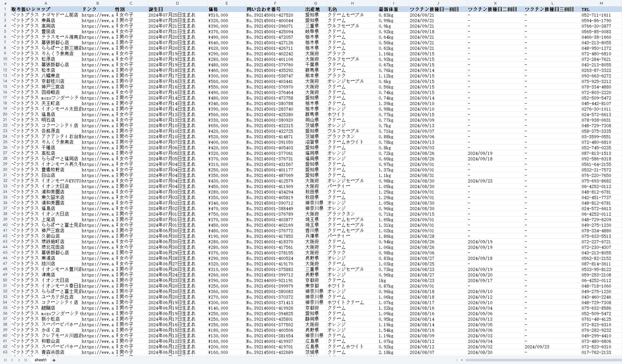Select inquiry number No.392145001-427520
The width and height of the screenshot is (622, 364).
pos(275,15)
